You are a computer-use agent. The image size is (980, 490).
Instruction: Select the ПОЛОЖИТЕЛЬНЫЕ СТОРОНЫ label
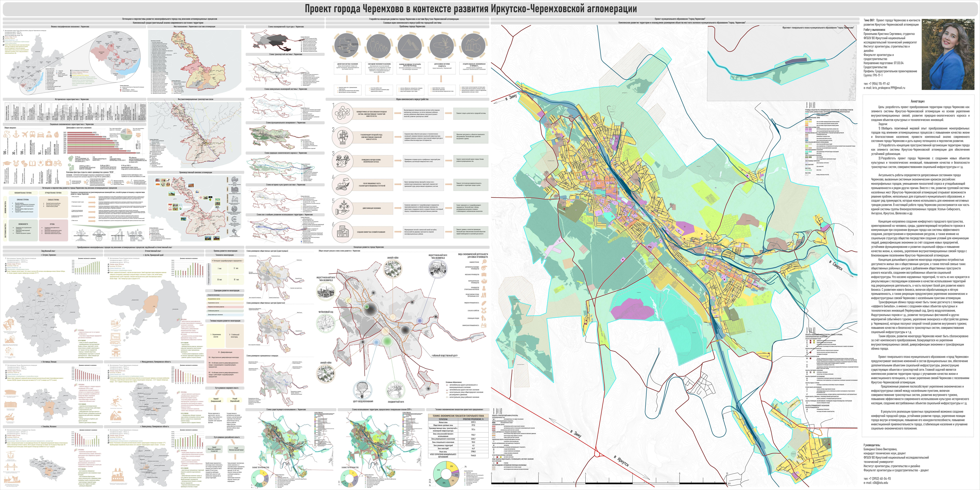23,193
